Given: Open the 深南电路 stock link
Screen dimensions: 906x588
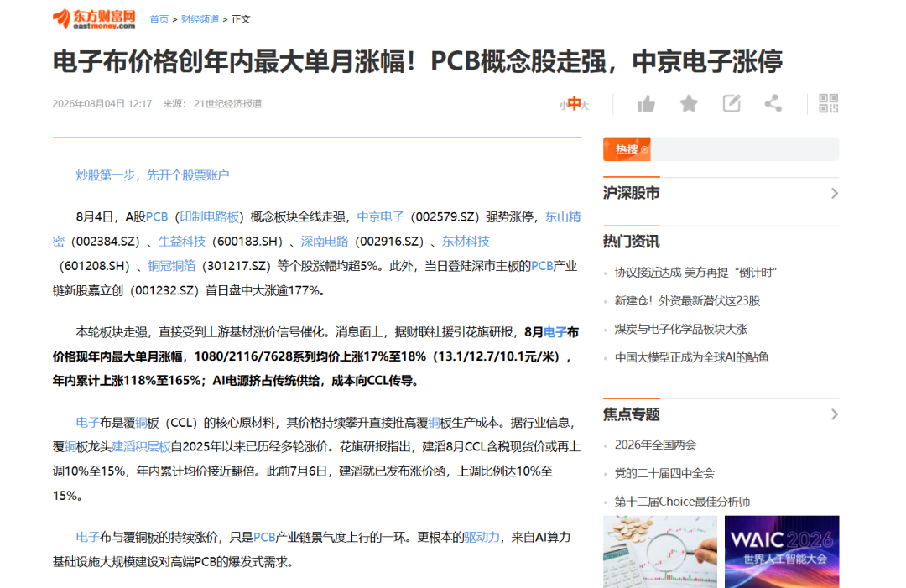Looking at the screenshot, I should click(x=325, y=241).
